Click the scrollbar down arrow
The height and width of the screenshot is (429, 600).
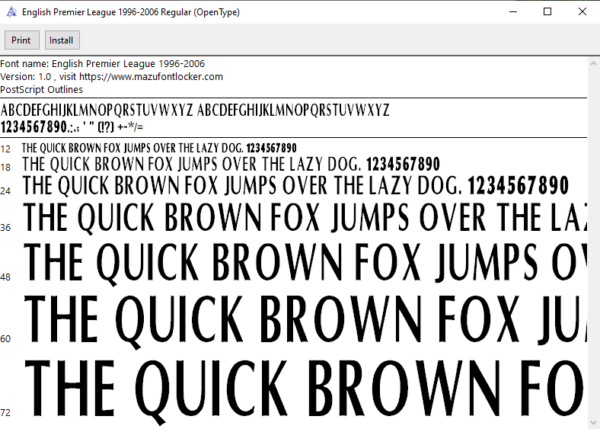click(x=593, y=423)
